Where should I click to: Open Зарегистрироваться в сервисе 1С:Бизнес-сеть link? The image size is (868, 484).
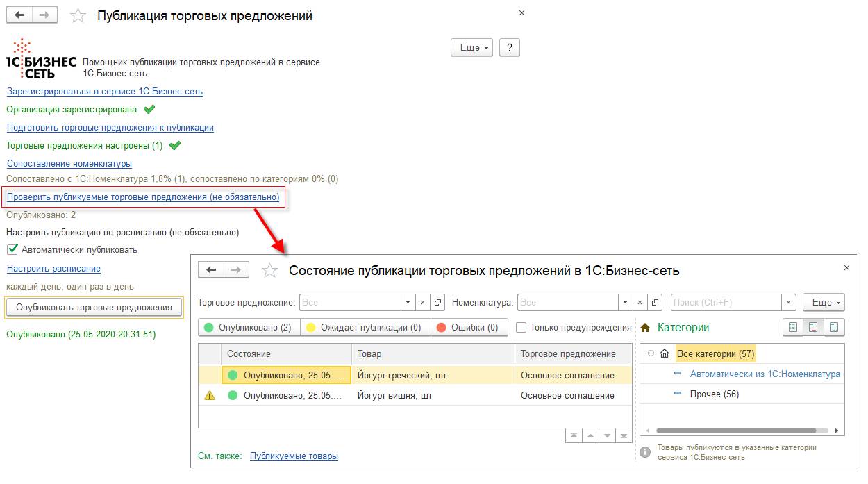click(105, 91)
